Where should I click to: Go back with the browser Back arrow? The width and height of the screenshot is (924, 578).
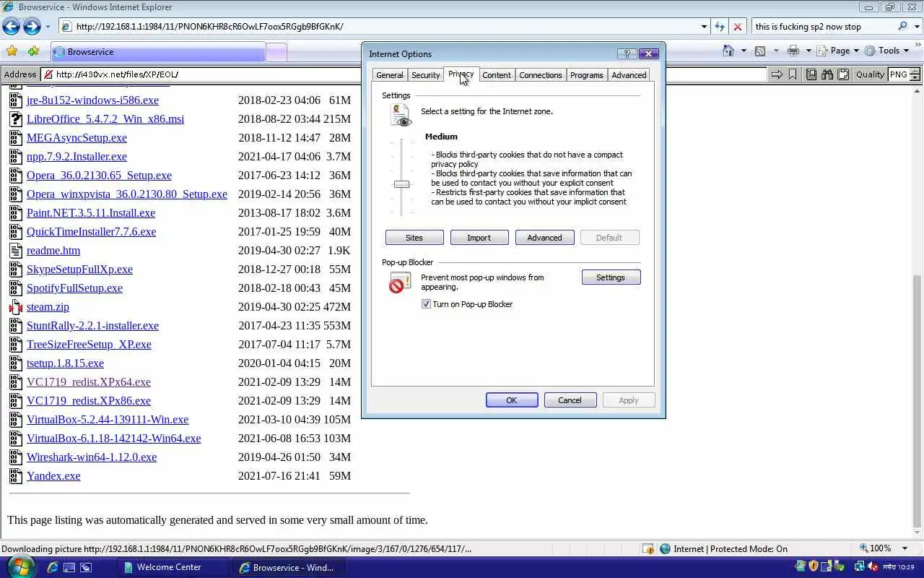[11, 27]
